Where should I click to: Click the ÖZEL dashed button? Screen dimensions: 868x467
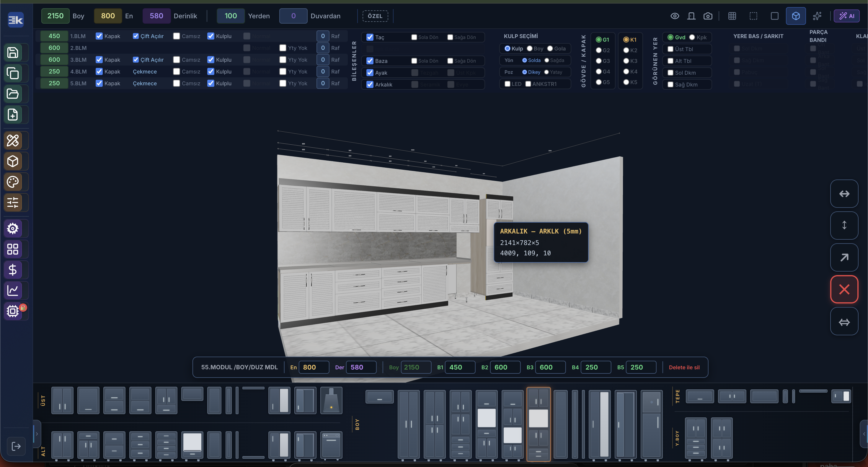click(x=375, y=16)
